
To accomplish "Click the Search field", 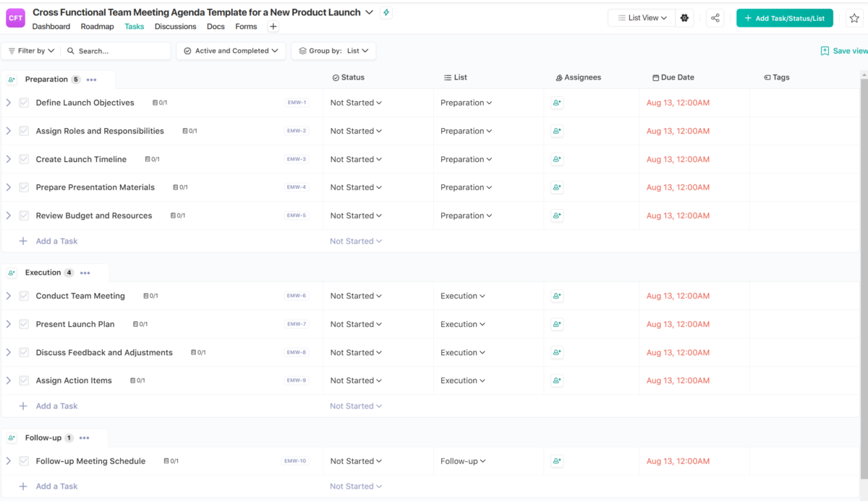I will [x=116, y=51].
